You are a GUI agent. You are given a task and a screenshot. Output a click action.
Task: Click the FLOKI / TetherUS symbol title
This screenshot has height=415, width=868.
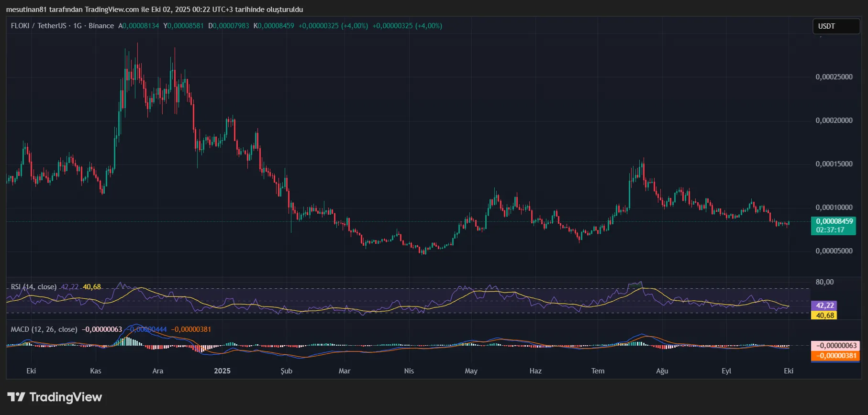(x=38, y=26)
